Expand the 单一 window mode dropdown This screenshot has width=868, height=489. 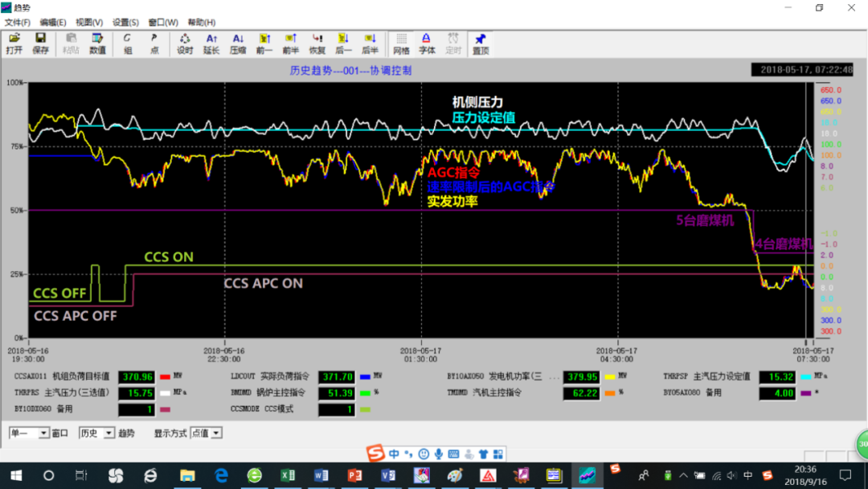[44, 434]
